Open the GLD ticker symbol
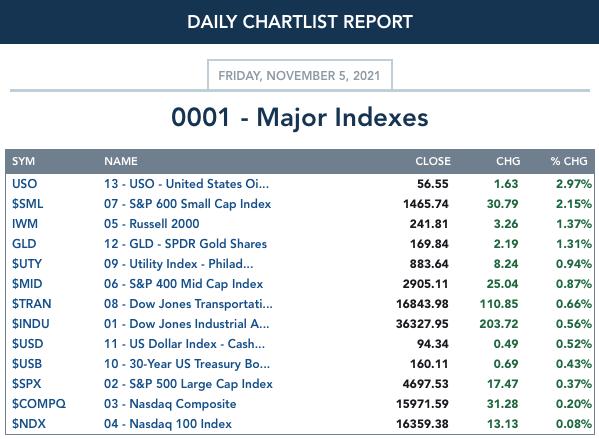599x439 pixels. (x=24, y=244)
